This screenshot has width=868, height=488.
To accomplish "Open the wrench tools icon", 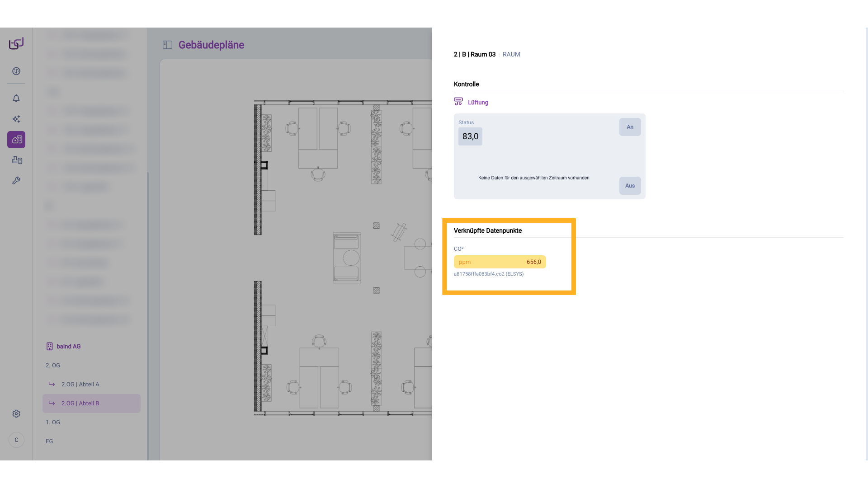I will pos(16,181).
